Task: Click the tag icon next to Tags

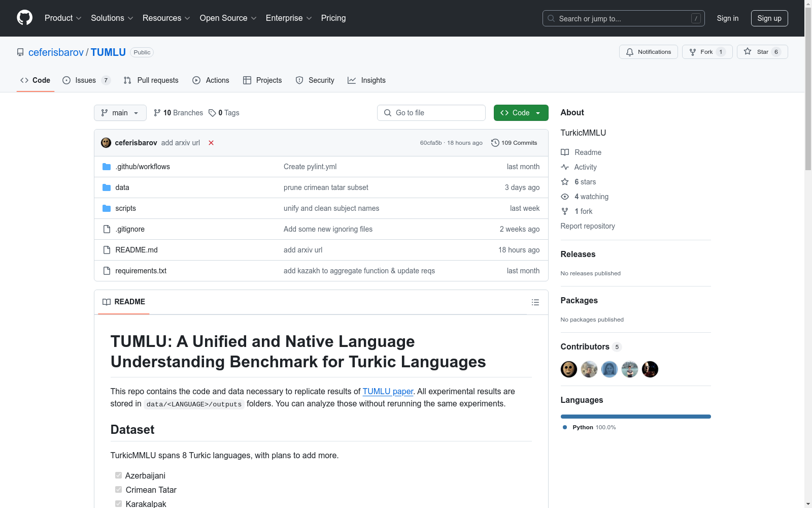Action: [212, 113]
